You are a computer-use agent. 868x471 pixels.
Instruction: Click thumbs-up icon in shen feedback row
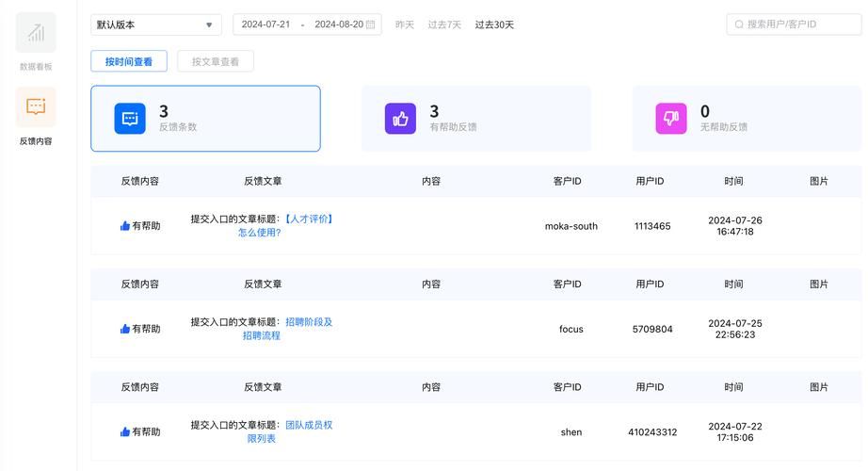click(x=125, y=431)
